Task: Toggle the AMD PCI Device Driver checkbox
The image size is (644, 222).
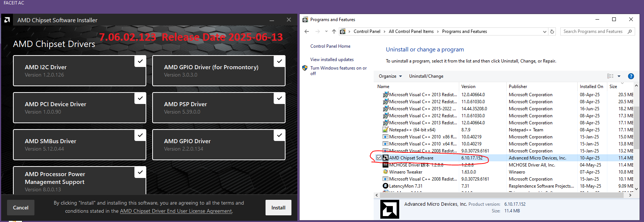Action: click(140, 98)
